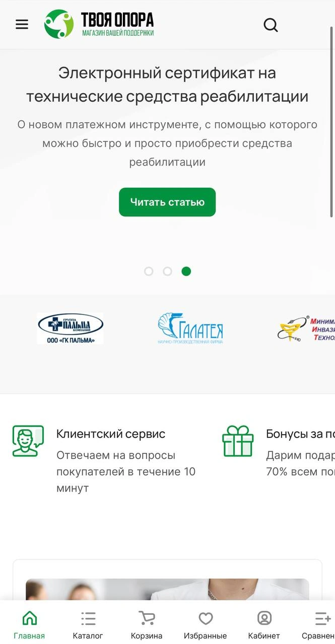Click the Твоя Опора logo
This screenshot has height=644, width=335.
click(99, 24)
